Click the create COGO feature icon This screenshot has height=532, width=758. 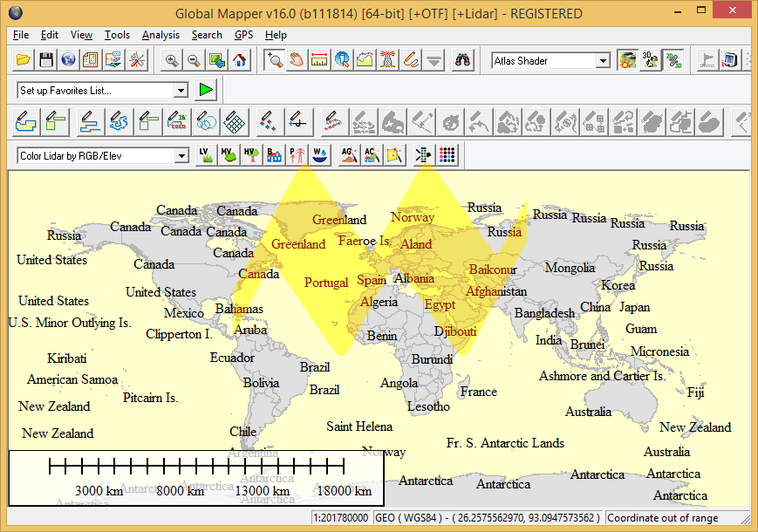pyautogui.click(x=177, y=121)
